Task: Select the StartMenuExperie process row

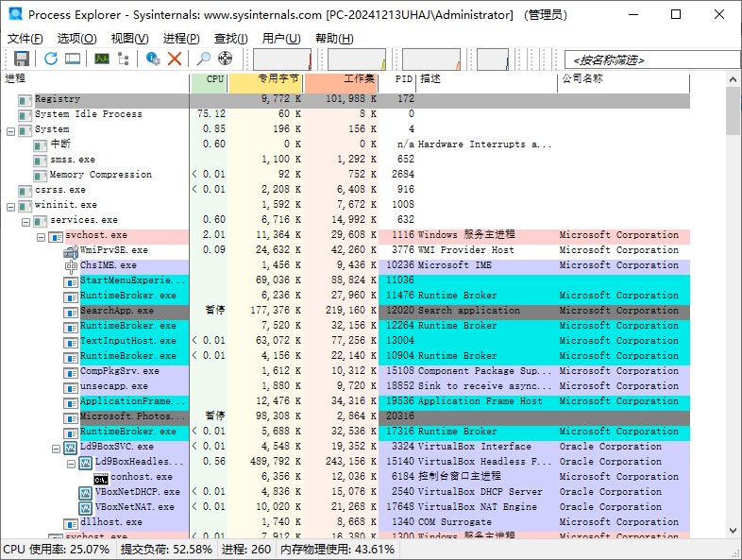Action: 345,280
